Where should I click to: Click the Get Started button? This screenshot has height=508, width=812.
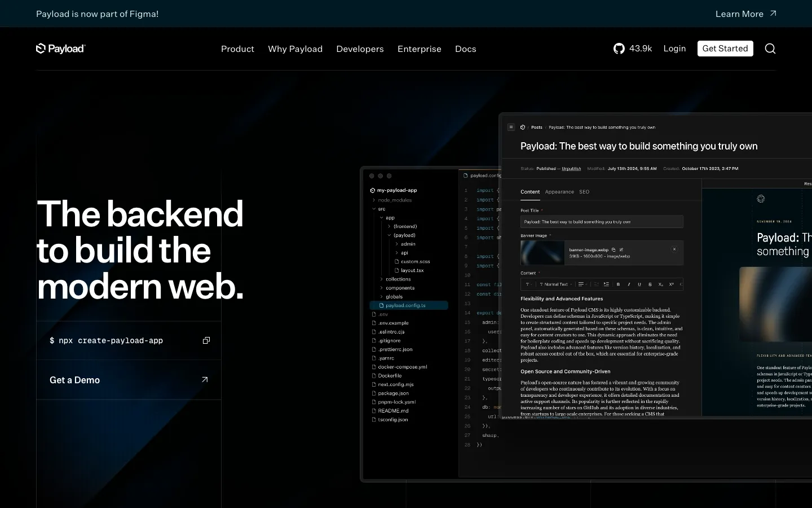(x=725, y=49)
